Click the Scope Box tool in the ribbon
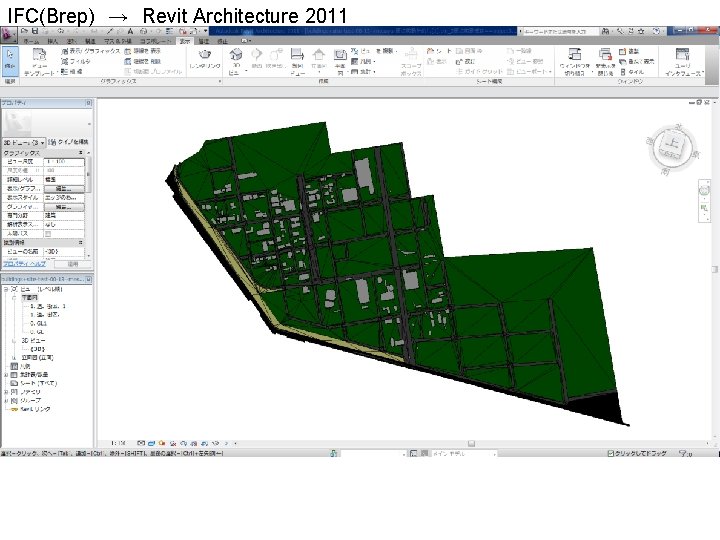Viewport: 720px width, 540px height. click(x=411, y=61)
